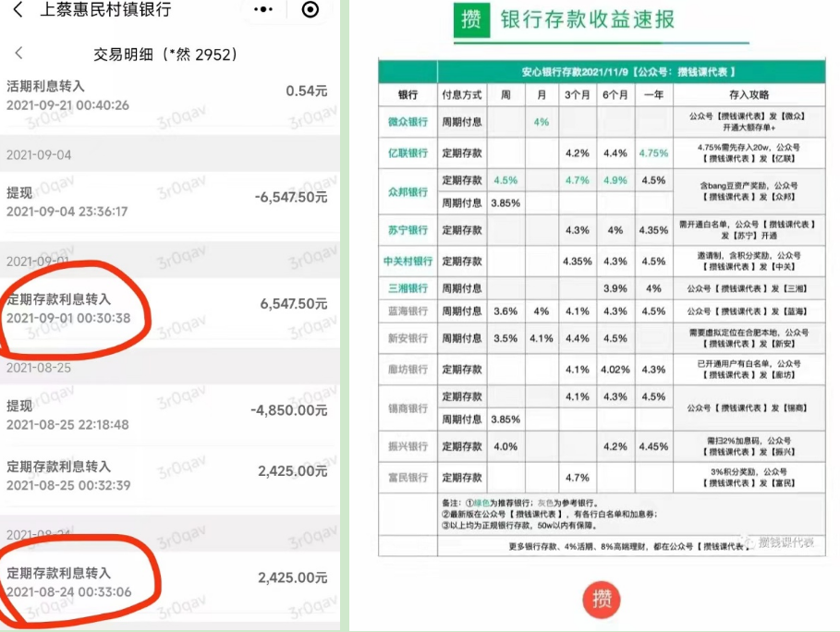The width and height of the screenshot is (840, 632).
Task: Go back from 交易明细 page
Action: (x=19, y=53)
